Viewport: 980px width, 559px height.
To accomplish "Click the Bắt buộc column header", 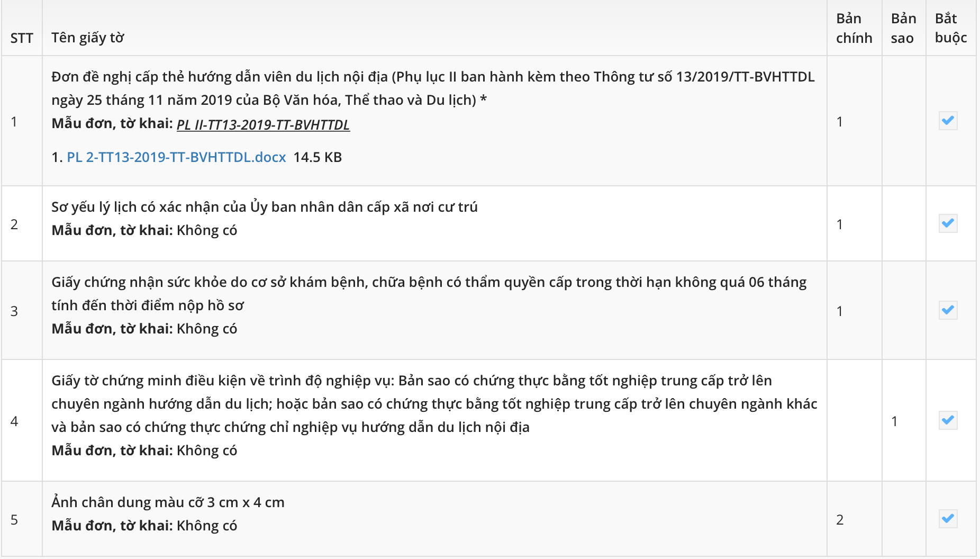I will pyautogui.click(x=950, y=28).
